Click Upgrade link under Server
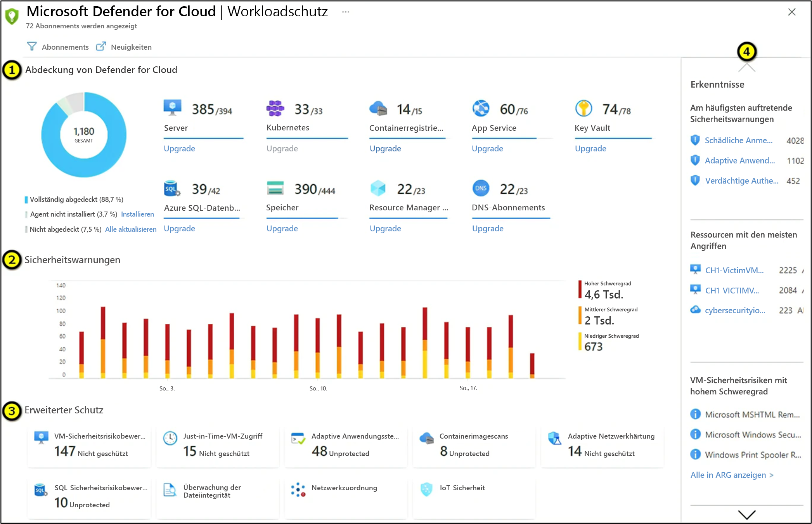This screenshot has width=812, height=524. 179,148
